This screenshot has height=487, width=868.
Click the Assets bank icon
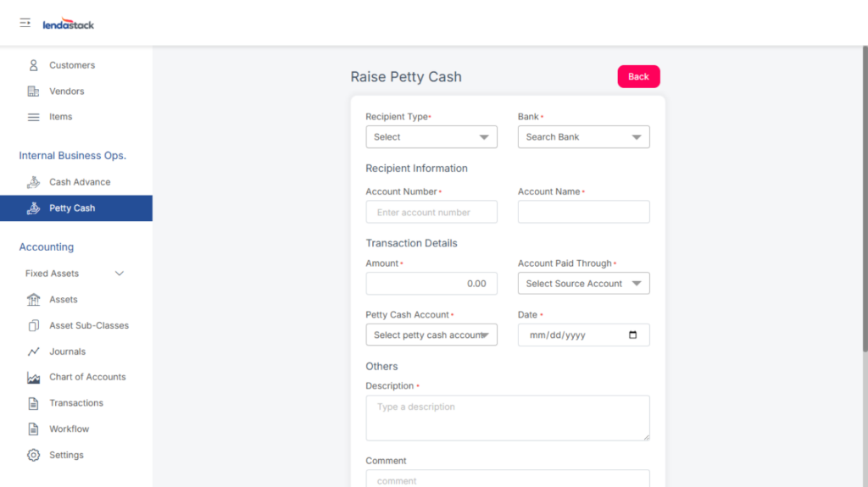(x=34, y=300)
